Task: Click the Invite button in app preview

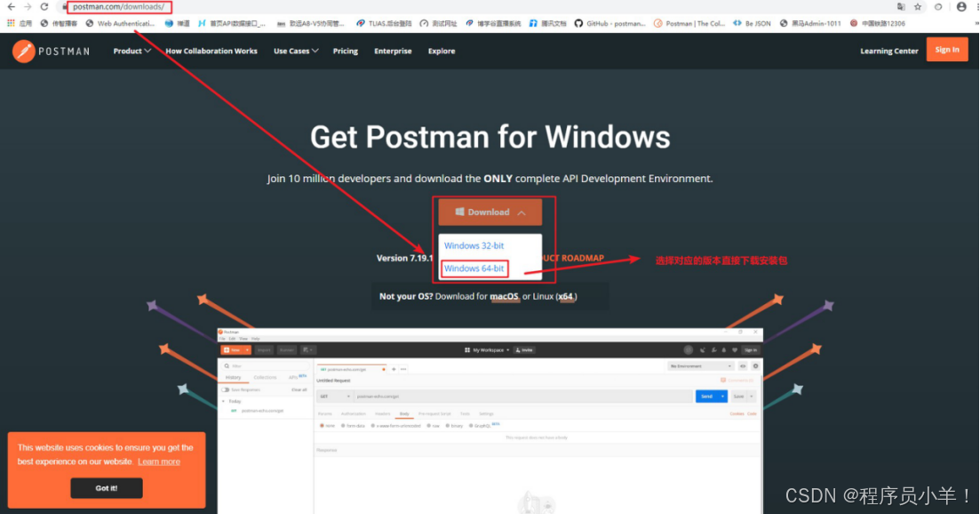Action: 524,350
